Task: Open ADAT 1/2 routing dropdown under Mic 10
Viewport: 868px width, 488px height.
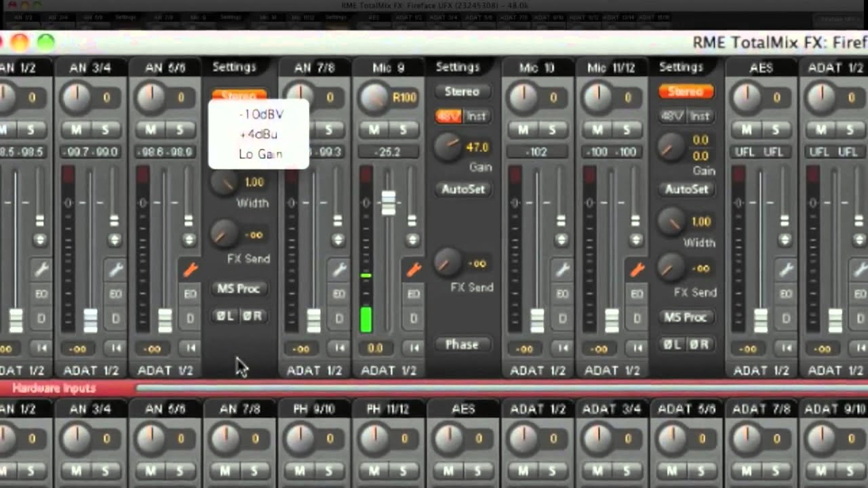Action: pyautogui.click(x=538, y=371)
